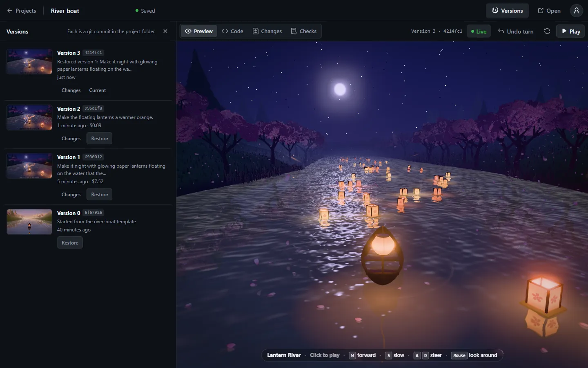Click the River boat project name
This screenshot has width=588, height=368.
65,11
